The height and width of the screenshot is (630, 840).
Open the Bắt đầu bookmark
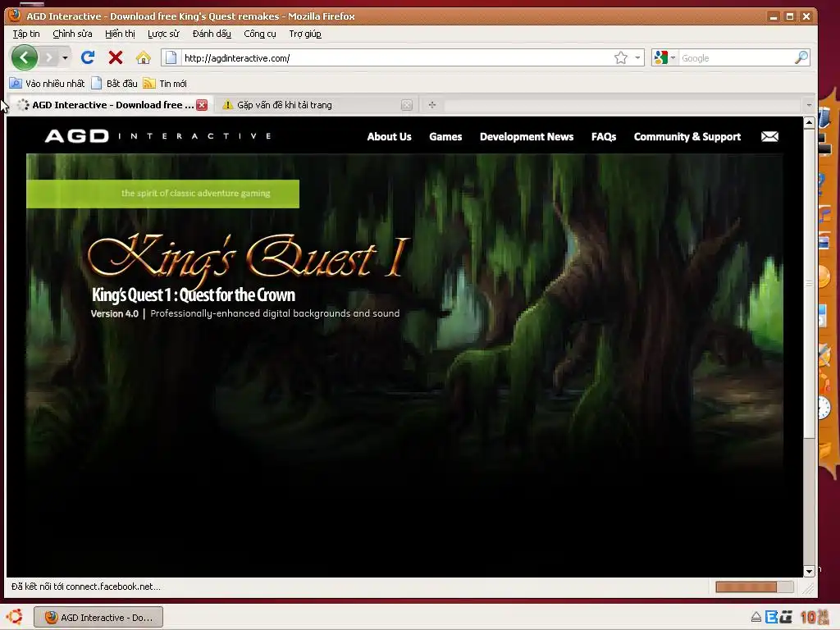click(114, 84)
